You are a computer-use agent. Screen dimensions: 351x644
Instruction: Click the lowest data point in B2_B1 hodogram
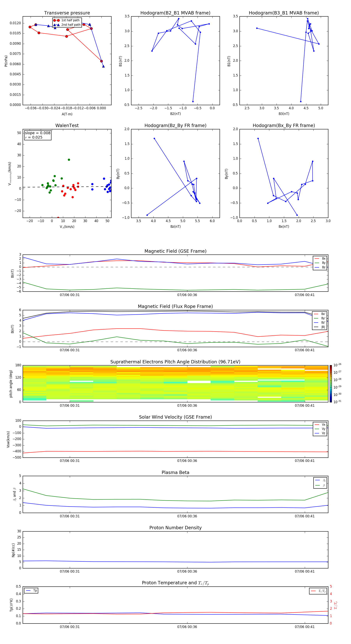pyautogui.click(x=193, y=101)
